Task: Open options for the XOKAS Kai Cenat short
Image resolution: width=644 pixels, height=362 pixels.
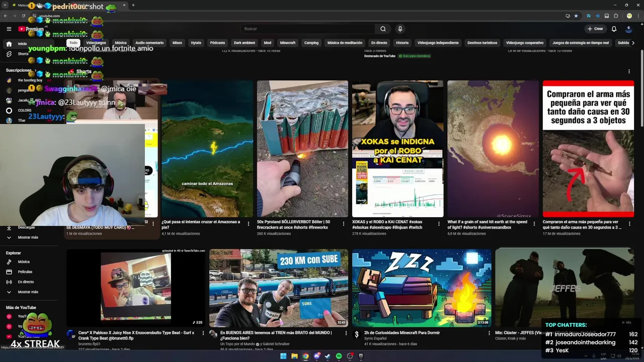Action: tap(439, 224)
